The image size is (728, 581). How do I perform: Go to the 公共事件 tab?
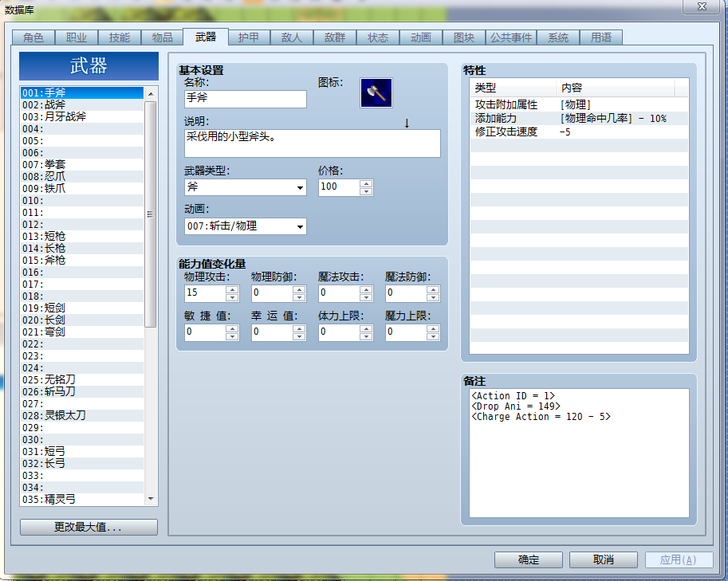[x=511, y=37]
